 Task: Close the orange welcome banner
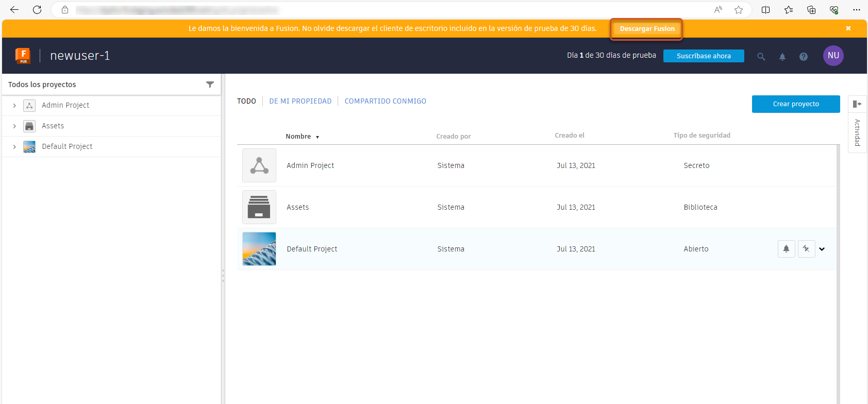click(x=848, y=28)
